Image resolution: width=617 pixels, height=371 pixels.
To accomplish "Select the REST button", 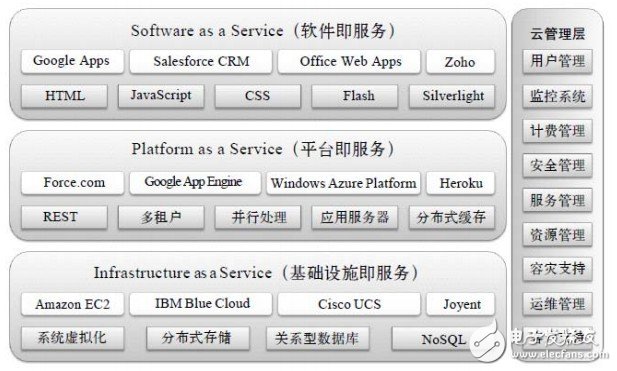I will [x=65, y=217].
